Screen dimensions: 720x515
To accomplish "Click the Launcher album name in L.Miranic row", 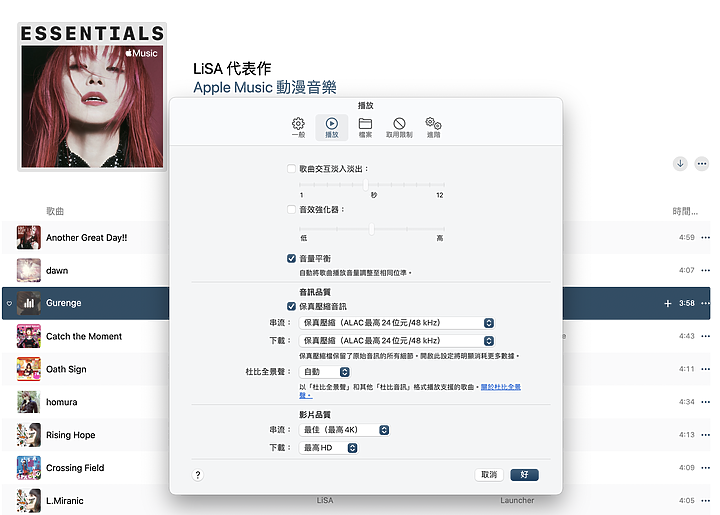I will tap(517, 500).
